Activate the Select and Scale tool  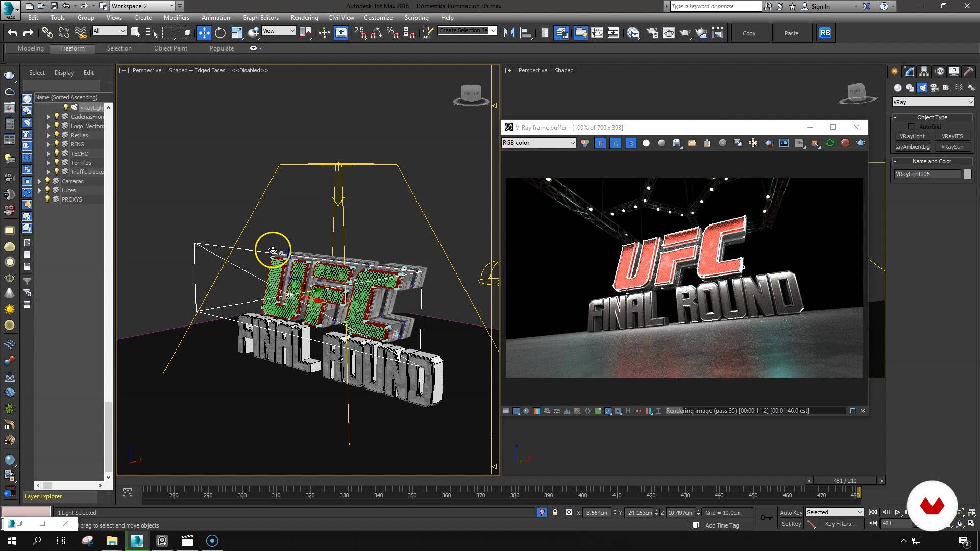coord(236,33)
